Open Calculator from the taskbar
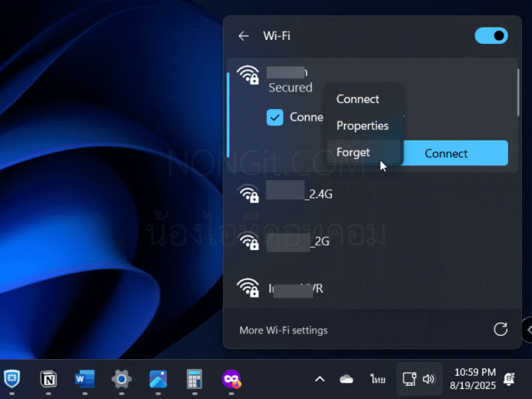532x399 pixels. (195, 379)
